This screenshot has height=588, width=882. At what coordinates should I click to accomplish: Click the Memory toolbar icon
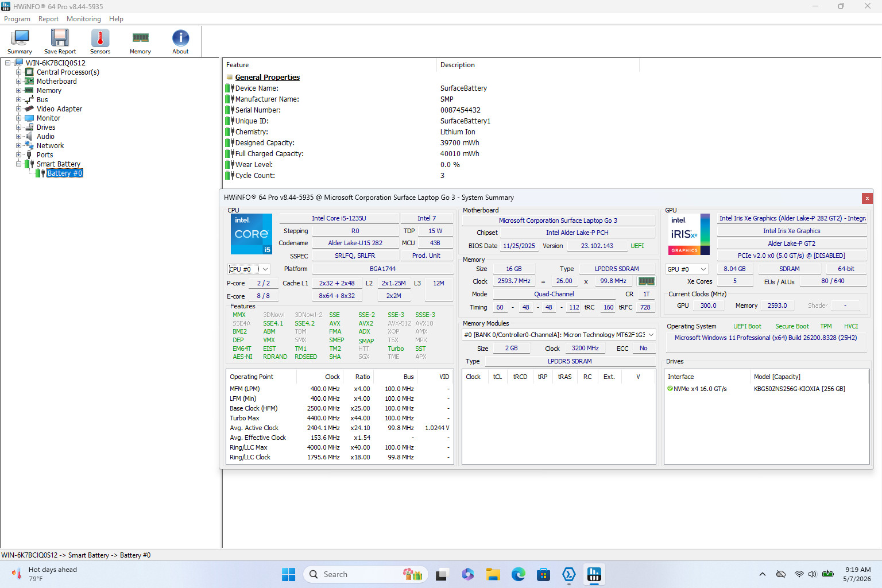pos(140,41)
